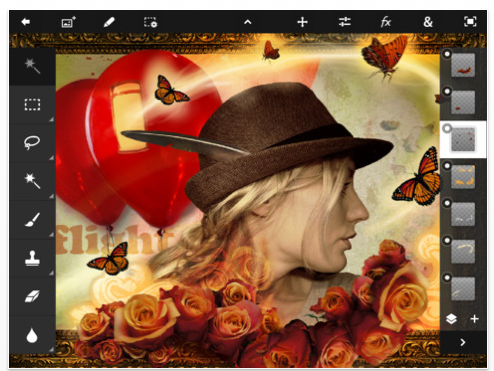Open the fx effects menu
This screenshot has height=371, width=494.
coord(386,22)
